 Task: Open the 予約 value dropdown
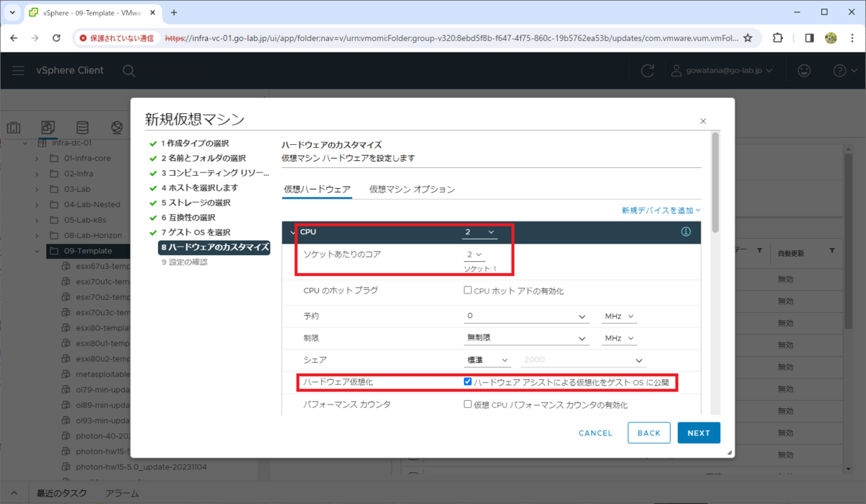[x=526, y=317]
